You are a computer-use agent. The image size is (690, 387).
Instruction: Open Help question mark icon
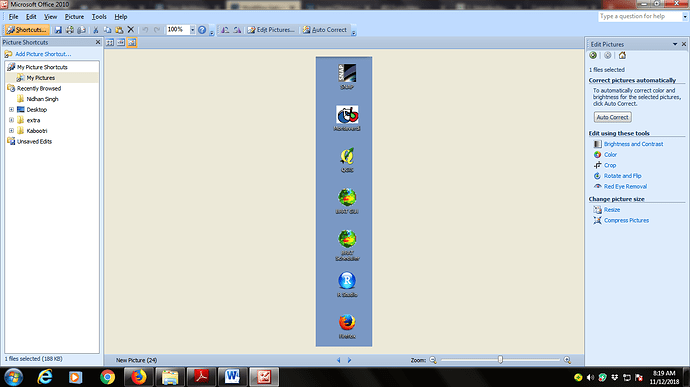click(x=202, y=30)
